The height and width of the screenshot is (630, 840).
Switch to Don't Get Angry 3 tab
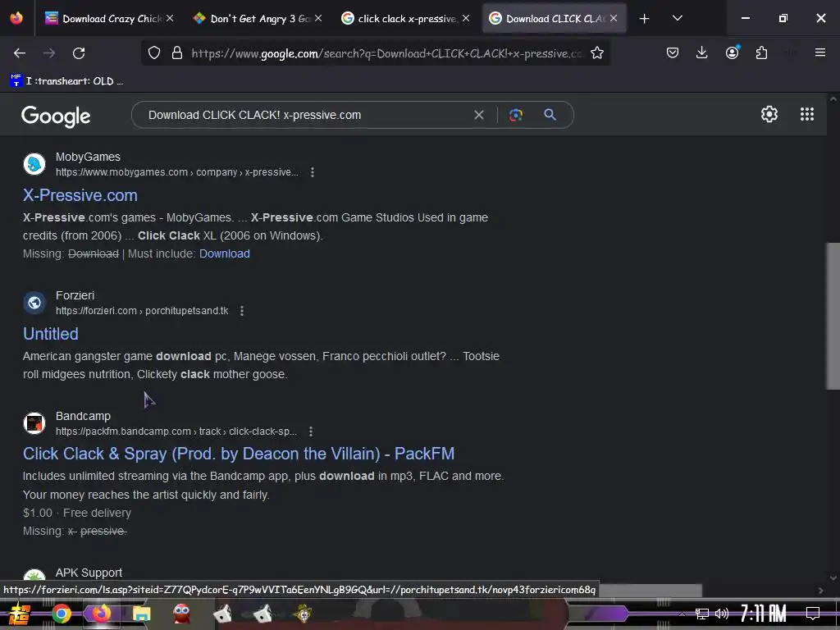coord(258,19)
